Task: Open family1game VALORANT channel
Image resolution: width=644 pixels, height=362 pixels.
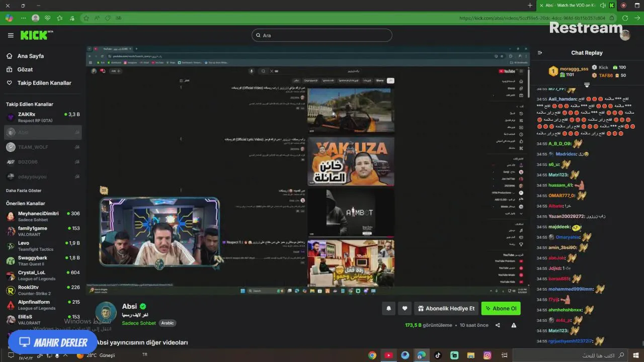Action: point(43,231)
